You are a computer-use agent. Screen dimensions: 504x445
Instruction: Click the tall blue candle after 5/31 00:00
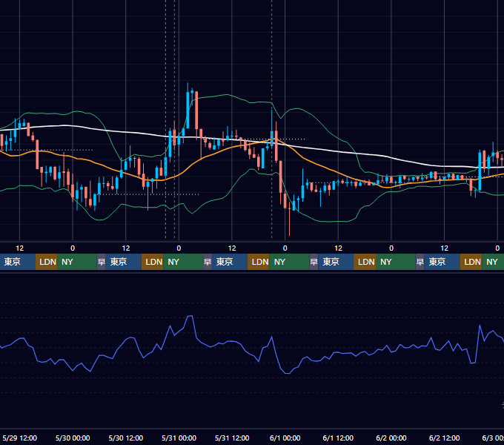188,109
